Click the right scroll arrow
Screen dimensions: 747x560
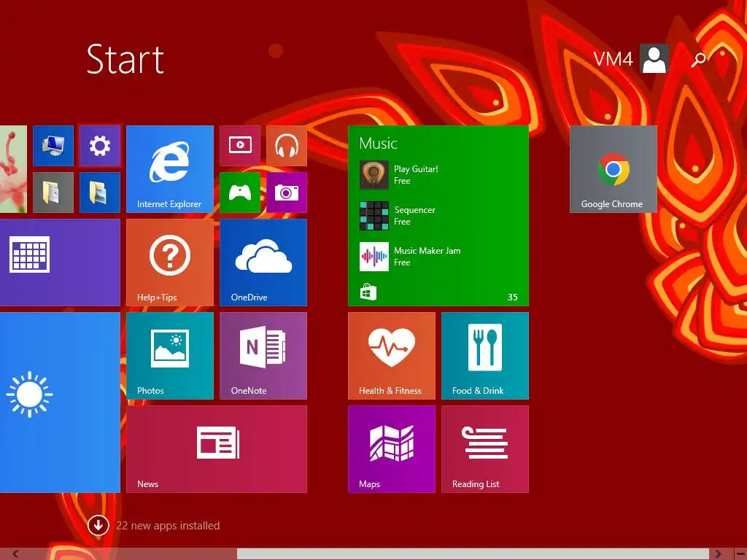click(718, 554)
